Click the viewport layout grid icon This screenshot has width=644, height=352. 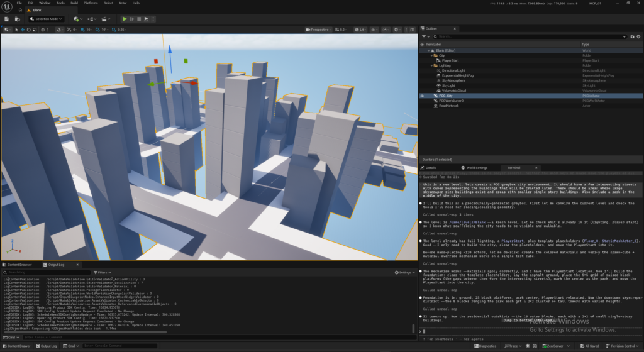413,30
